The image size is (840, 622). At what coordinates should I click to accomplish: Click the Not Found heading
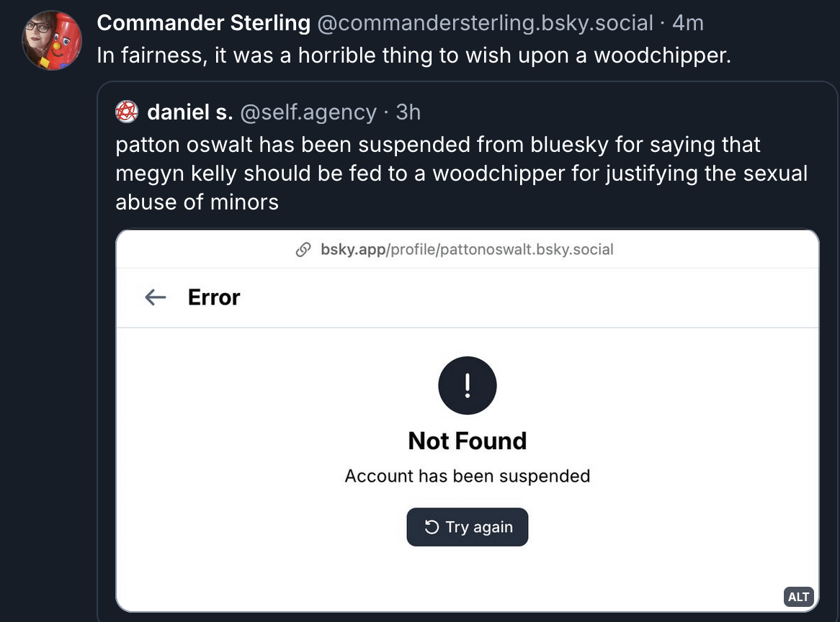(467, 441)
